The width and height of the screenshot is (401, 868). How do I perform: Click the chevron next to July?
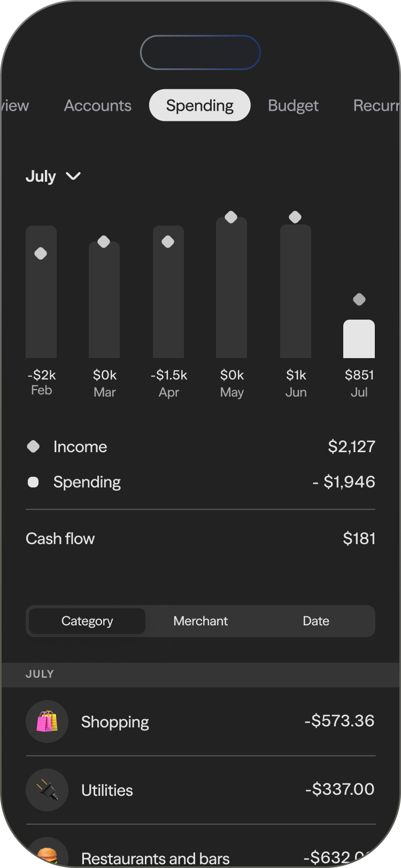(73, 176)
